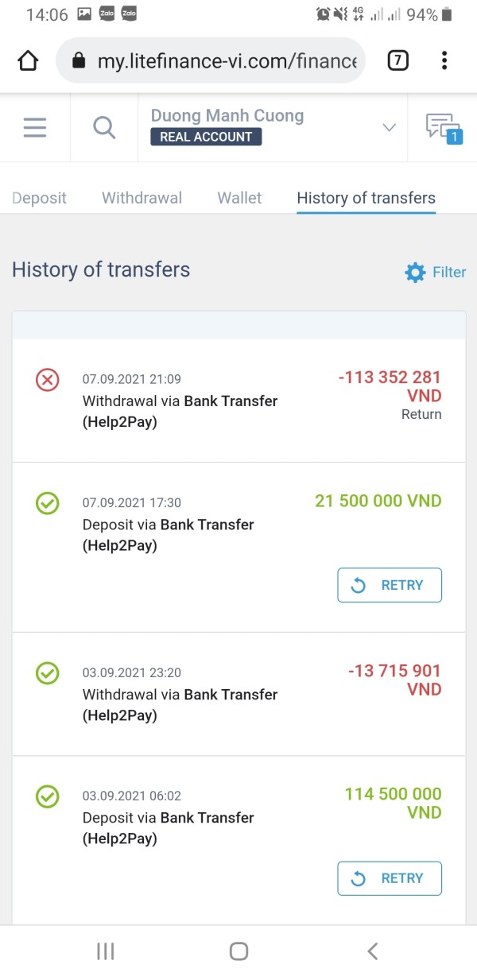477x980 pixels.
Task: Expand the account selector chevron
Action: (389, 127)
